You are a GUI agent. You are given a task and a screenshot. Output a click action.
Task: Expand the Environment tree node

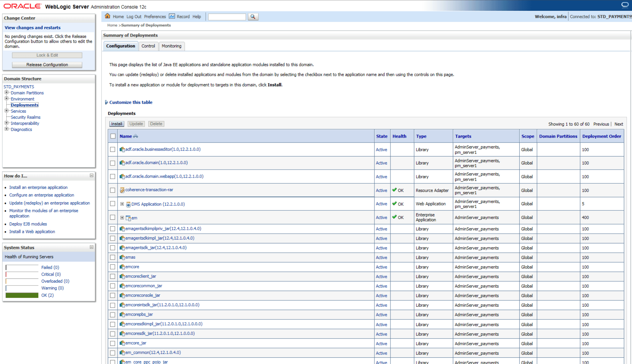click(x=7, y=99)
